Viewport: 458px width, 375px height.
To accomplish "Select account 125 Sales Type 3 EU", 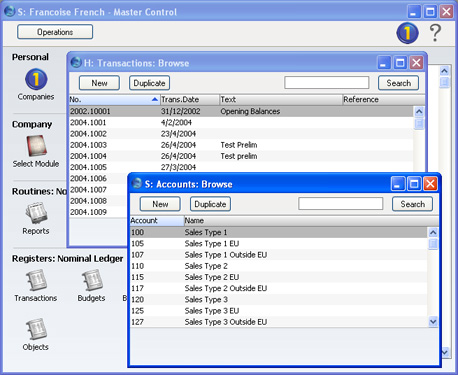I will tap(279, 311).
